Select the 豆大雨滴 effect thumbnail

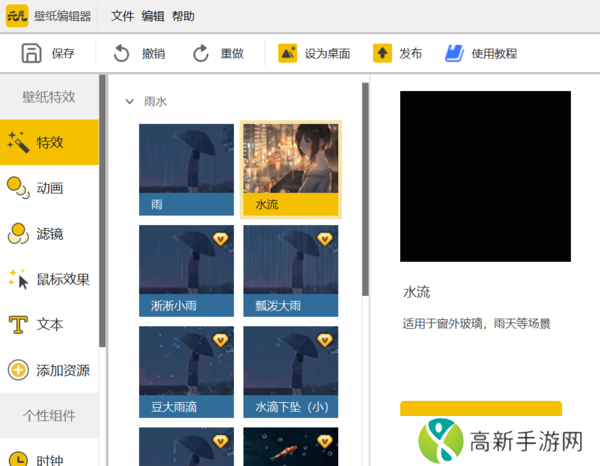(186, 372)
